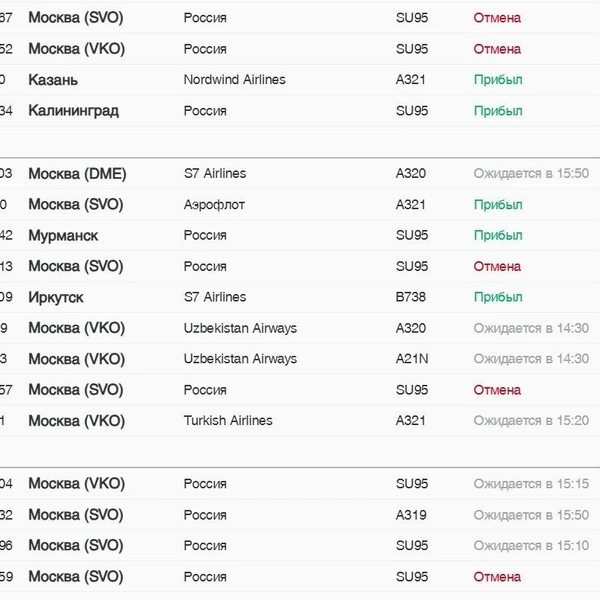Select the status 'Ожидается в 15:20'
The height and width of the screenshot is (600, 600).
coord(531,421)
